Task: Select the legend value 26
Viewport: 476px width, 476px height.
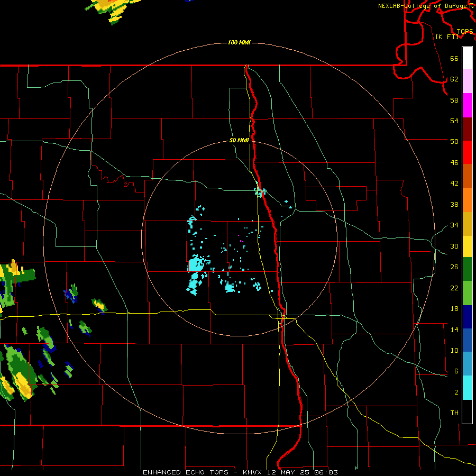Action: (x=454, y=267)
